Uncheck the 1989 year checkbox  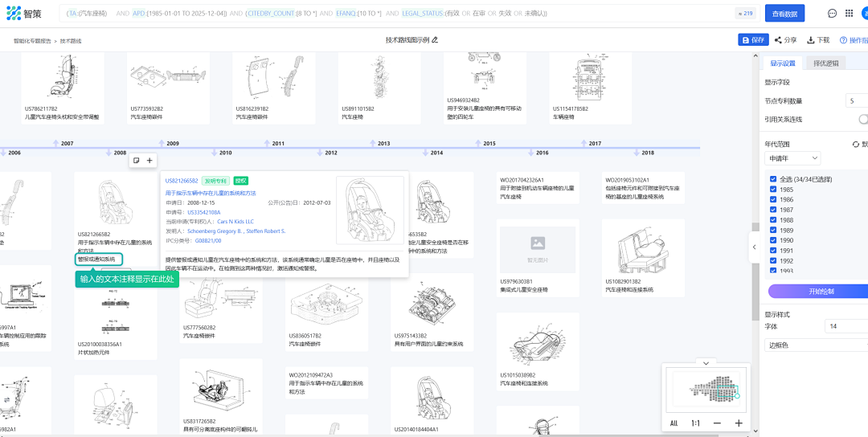[773, 230]
